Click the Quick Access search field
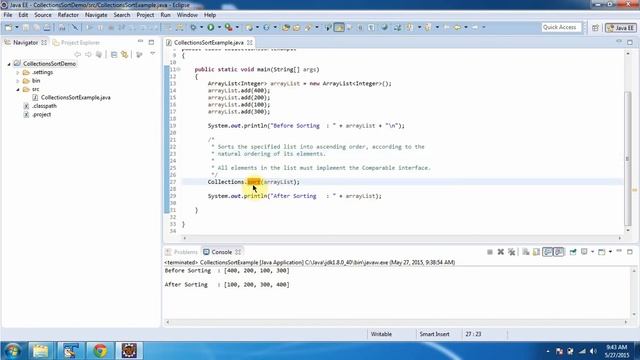This screenshot has height=360, width=640. pyautogui.click(x=560, y=27)
